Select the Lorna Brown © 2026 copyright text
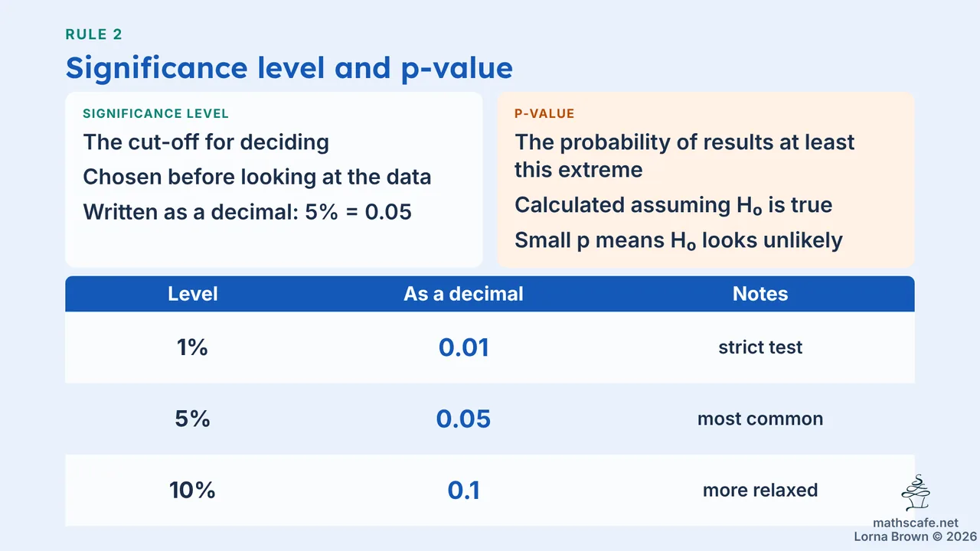The height and width of the screenshot is (551, 980). [915, 537]
